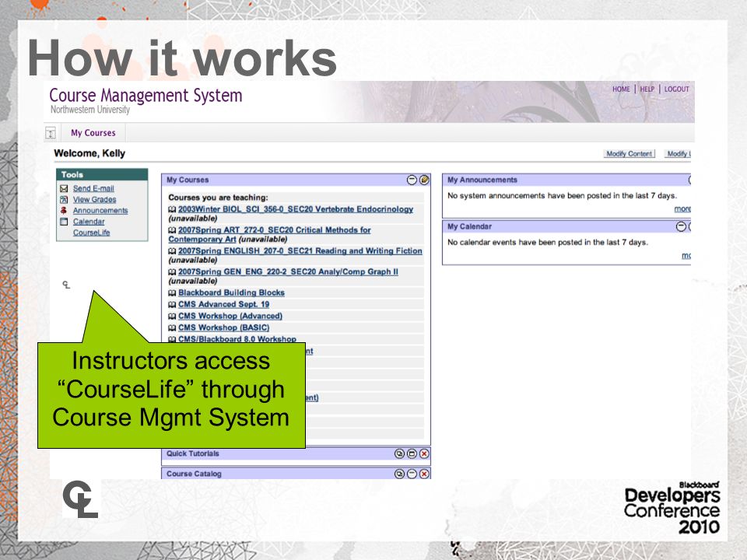Image resolution: width=747 pixels, height=560 pixels.
Task: Minimize the My Calendar module
Action: pyautogui.click(x=682, y=226)
